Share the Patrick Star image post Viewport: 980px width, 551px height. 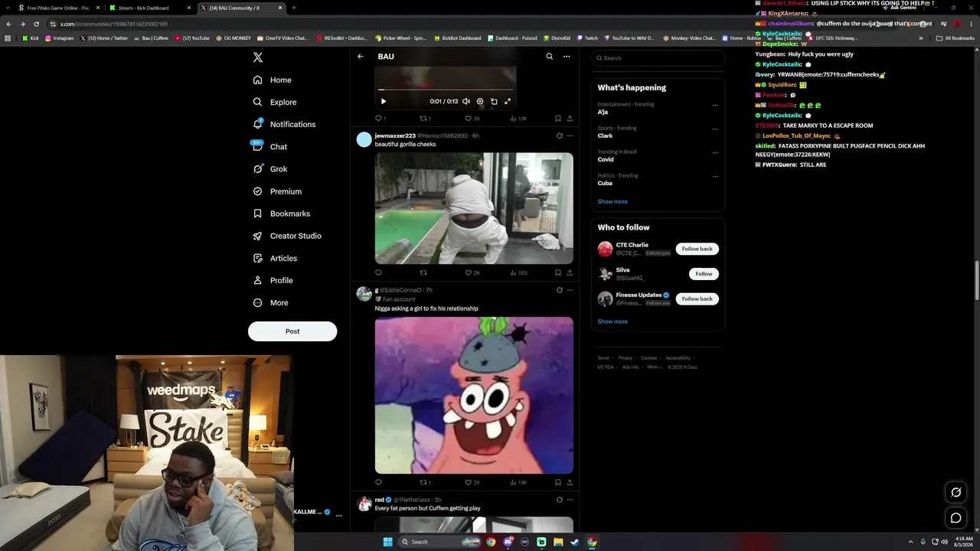(570, 483)
